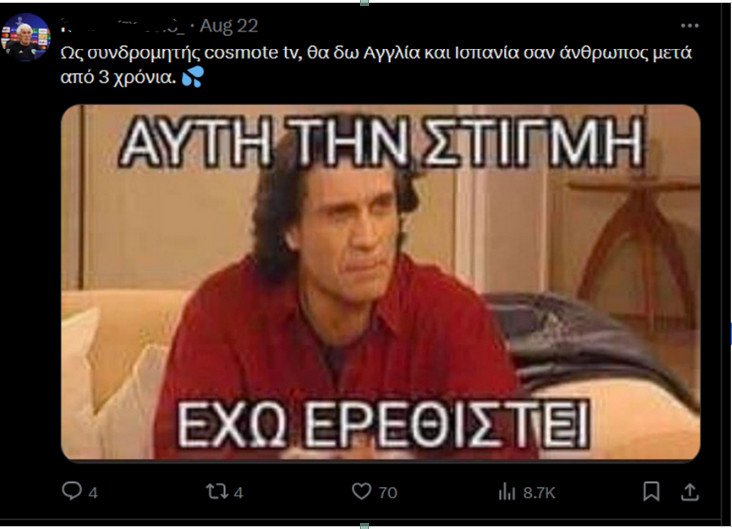This screenshot has height=529, width=732.
Task: Click the ΕΧΩ ΕΡΕΘΙΣΤΕΙ caption at meme bottom
Action: pyautogui.click(x=384, y=424)
